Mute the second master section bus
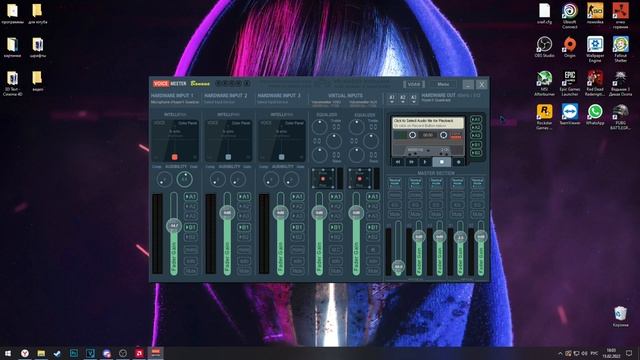The height and width of the screenshot is (360, 640). [415, 214]
